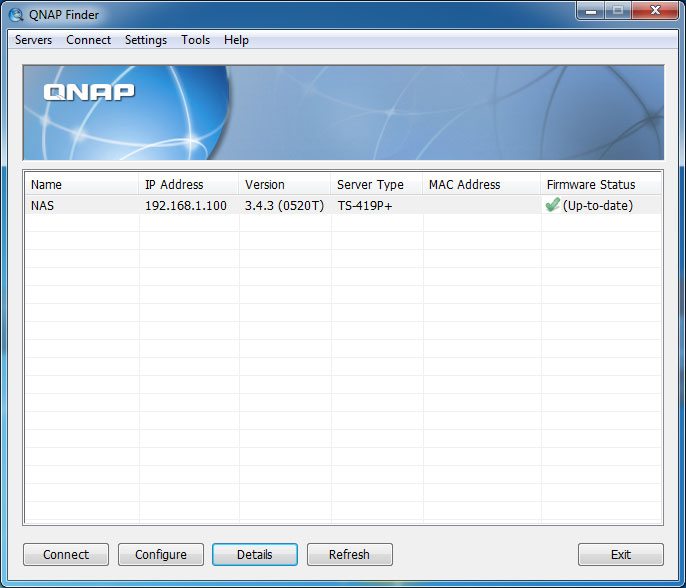Close the QNAP Finder window
The width and height of the screenshot is (686, 588).
pyautogui.click(x=655, y=10)
